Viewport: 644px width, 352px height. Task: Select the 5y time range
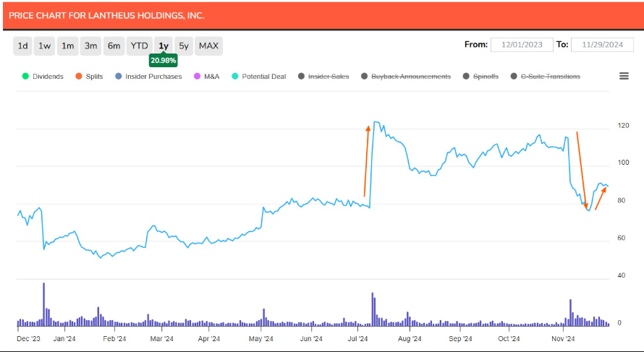click(184, 46)
